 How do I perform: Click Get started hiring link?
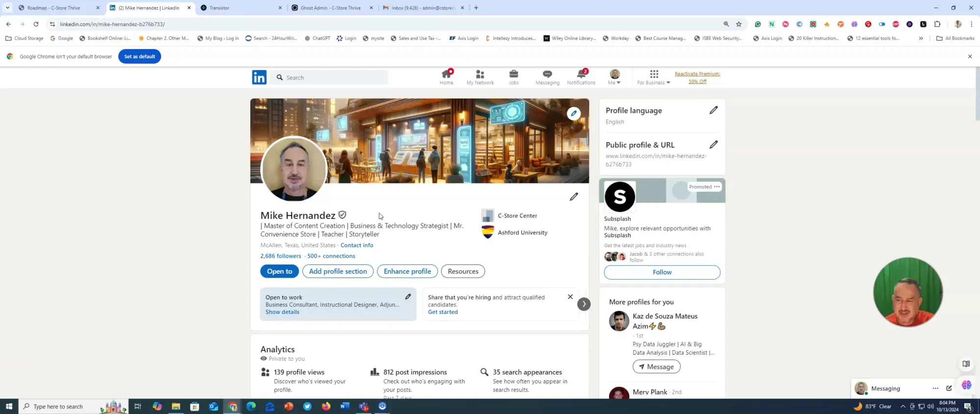443,312
